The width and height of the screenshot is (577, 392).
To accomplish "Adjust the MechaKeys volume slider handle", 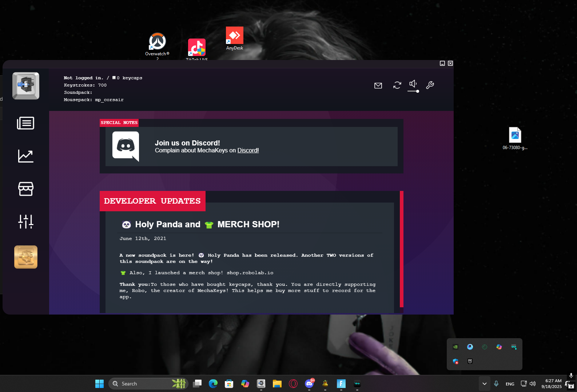I will [418, 91].
